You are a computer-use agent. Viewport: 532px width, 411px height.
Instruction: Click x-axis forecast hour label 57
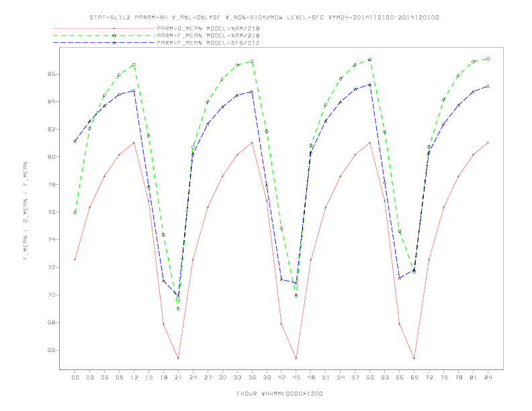coord(355,377)
